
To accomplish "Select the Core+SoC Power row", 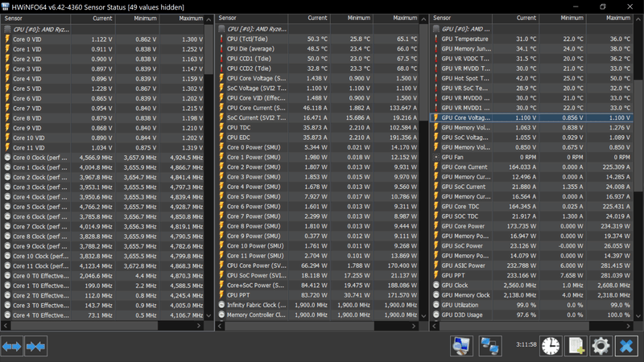I will [317, 285].
